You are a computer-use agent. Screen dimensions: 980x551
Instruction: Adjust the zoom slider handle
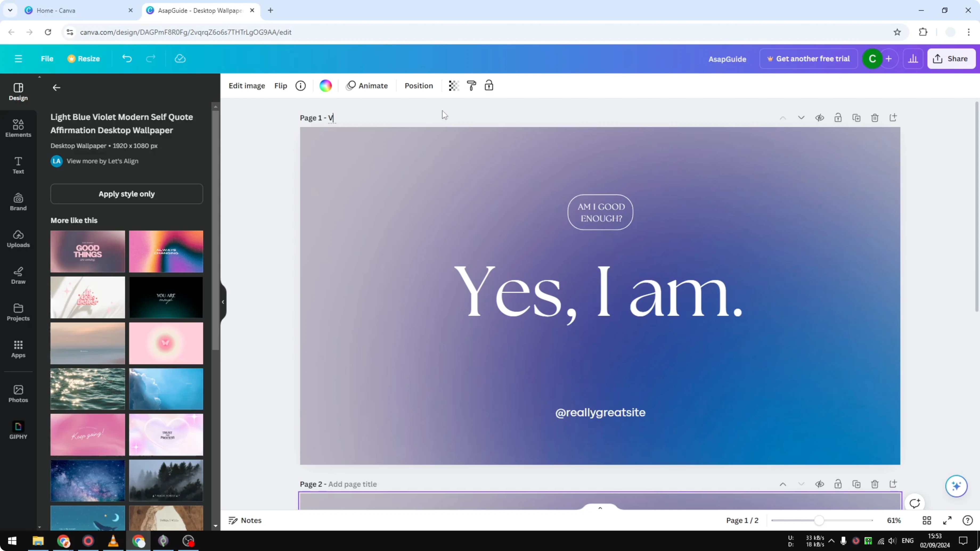[x=819, y=520]
